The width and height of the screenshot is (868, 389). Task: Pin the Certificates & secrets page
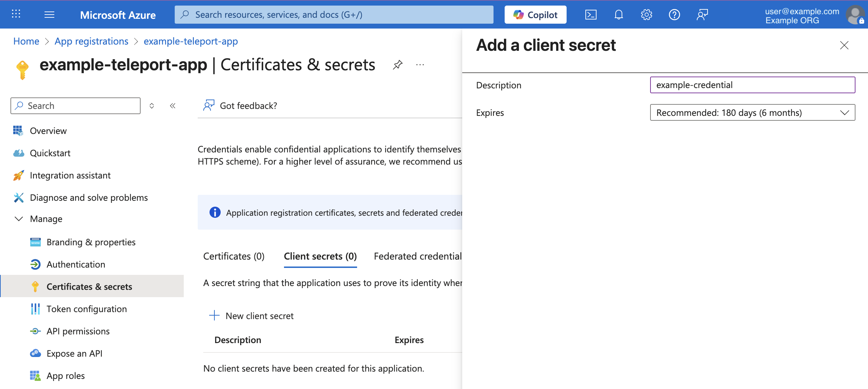pos(397,64)
